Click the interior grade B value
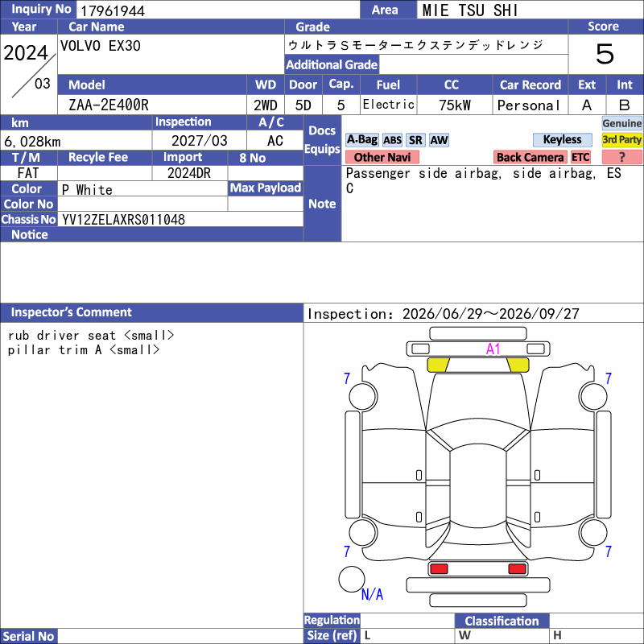 (x=625, y=105)
